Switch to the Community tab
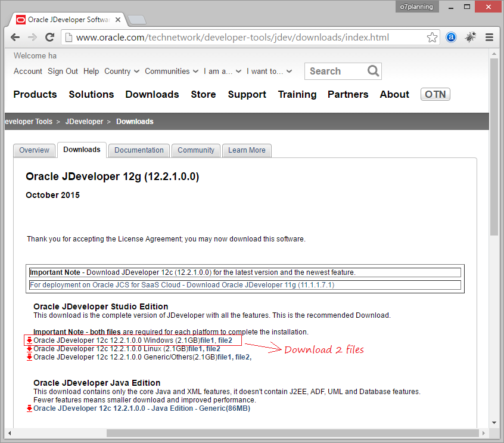 click(x=196, y=150)
